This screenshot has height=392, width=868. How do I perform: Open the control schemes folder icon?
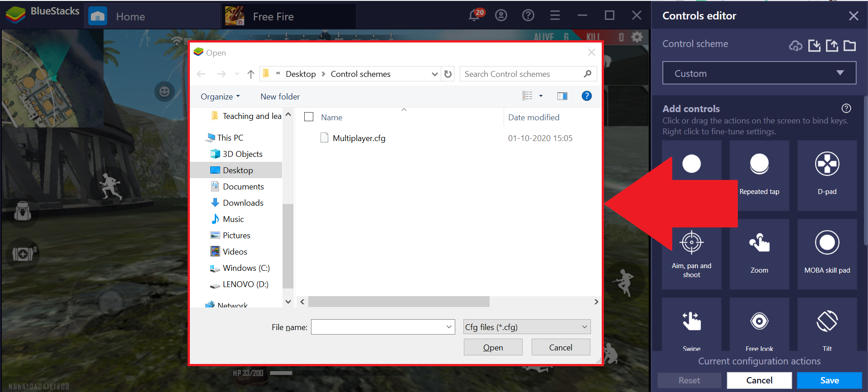[x=850, y=45]
